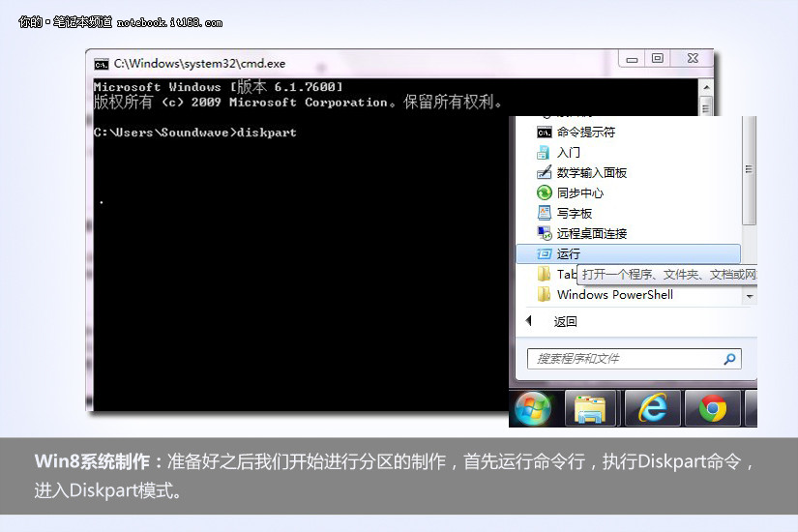Click the Tab folder icon

[x=544, y=274]
